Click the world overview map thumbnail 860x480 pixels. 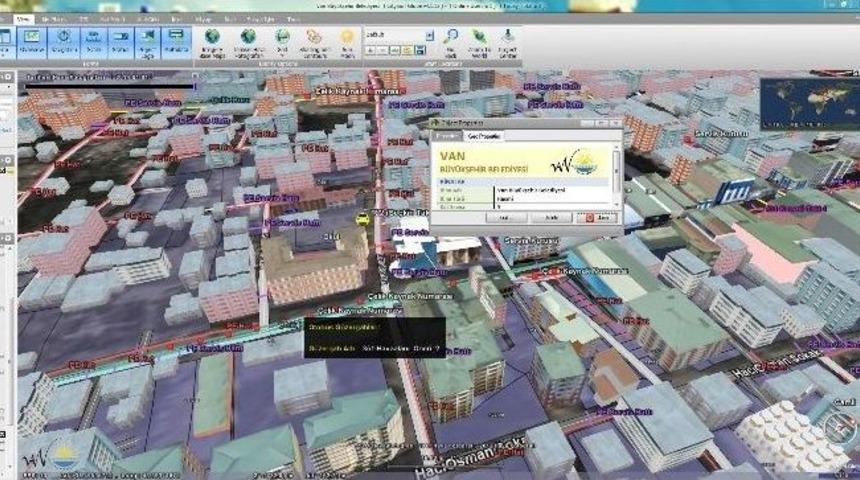(x=808, y=103)
